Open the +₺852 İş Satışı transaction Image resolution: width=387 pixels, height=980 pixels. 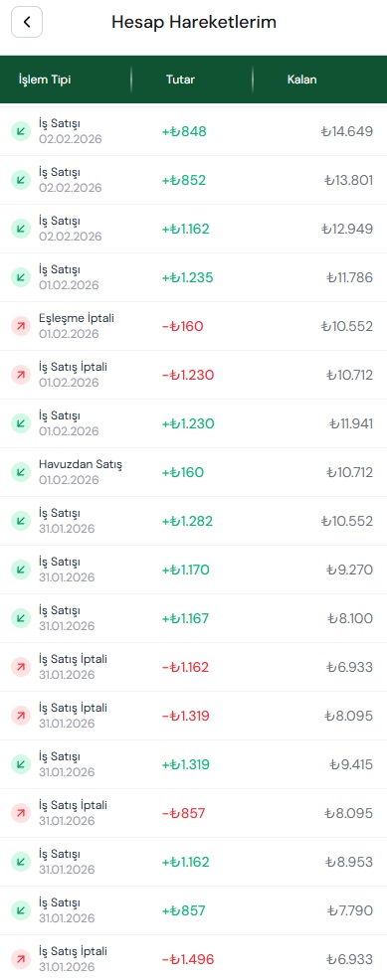[x=193, y=180]
